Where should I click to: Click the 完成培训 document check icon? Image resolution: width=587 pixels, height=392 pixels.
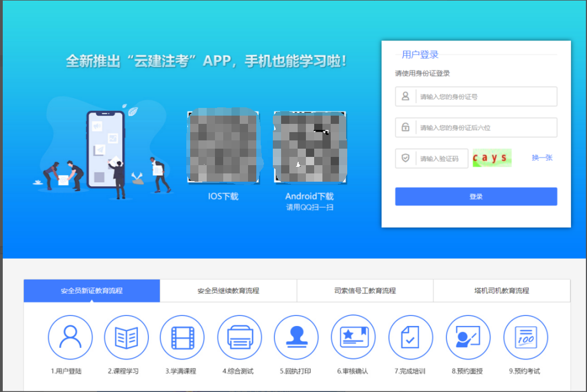[410, 337]
